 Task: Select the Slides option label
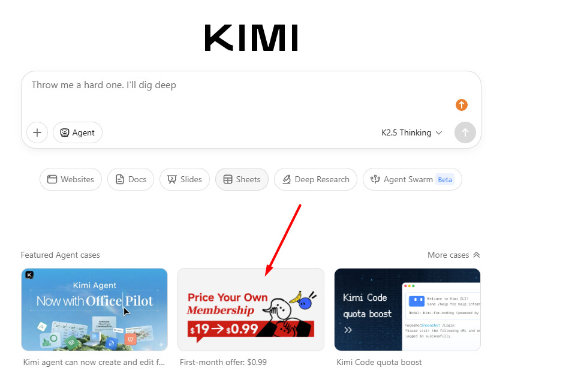click(191, 179)
